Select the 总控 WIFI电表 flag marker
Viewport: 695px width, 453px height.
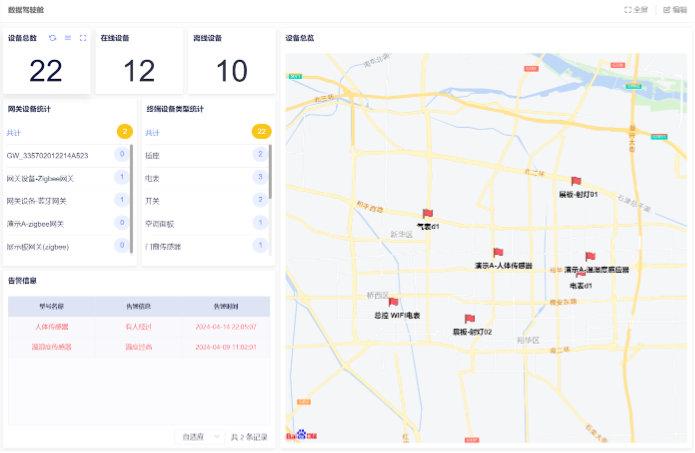pyautogui.click(x=393, y=302)
